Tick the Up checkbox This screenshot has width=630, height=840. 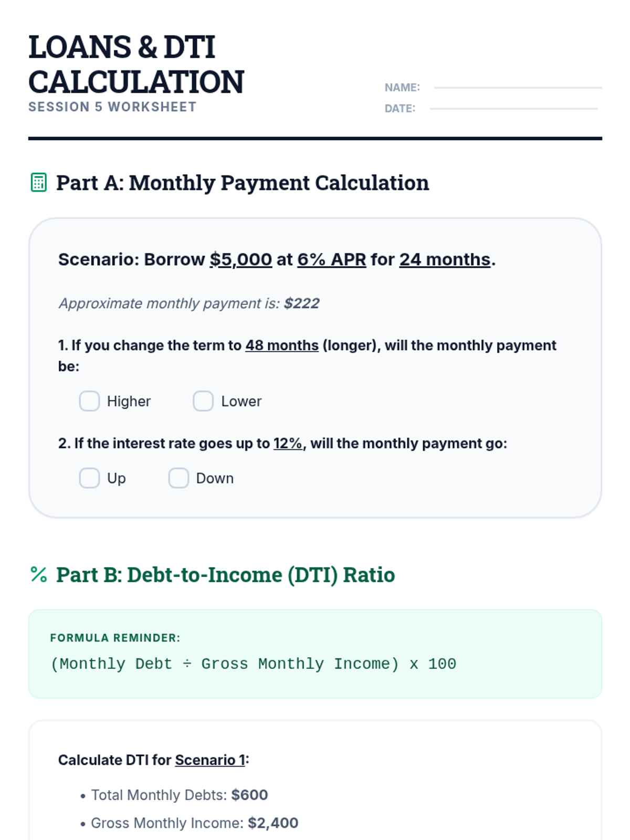pos(89,478)
